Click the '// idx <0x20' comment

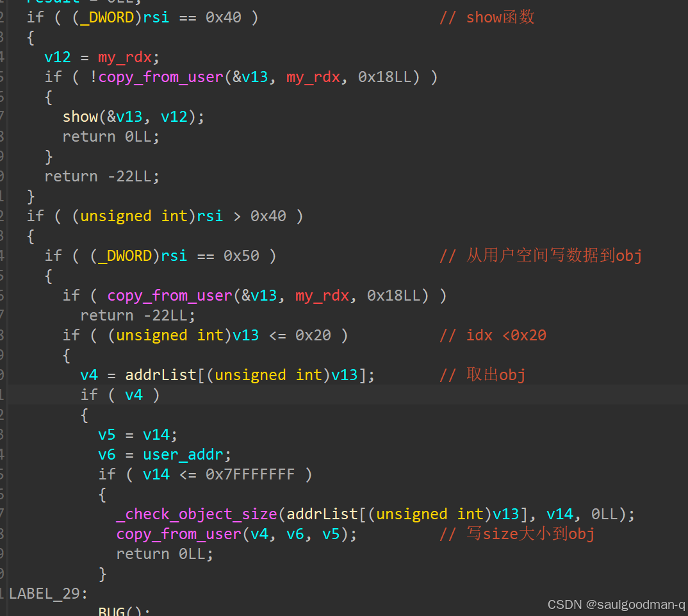[x=493, y=335]
